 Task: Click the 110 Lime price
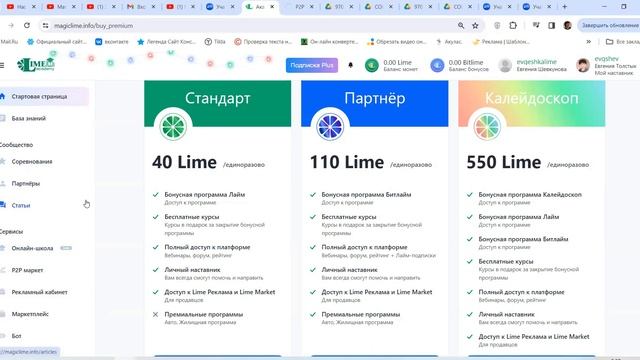(347, 162)
